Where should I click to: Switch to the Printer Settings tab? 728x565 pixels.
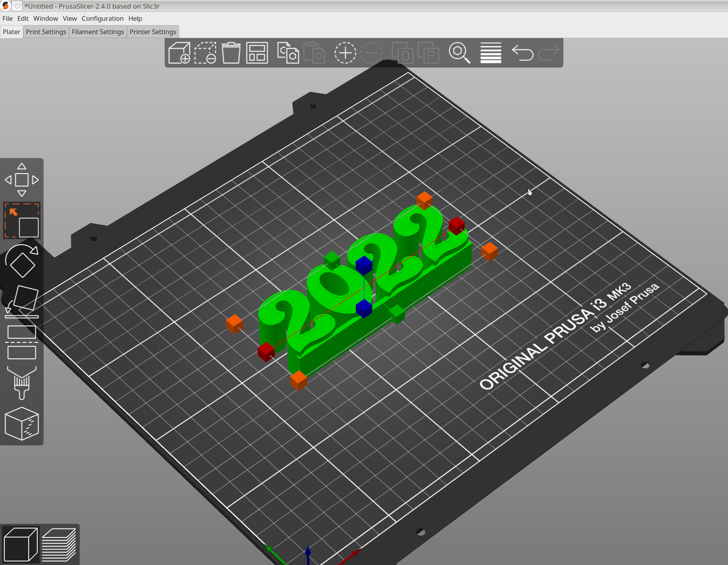(153, 32)
